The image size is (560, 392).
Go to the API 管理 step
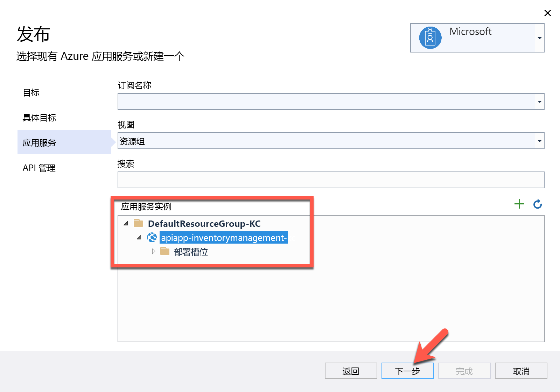pyautogui.click(x=39, y=168)
